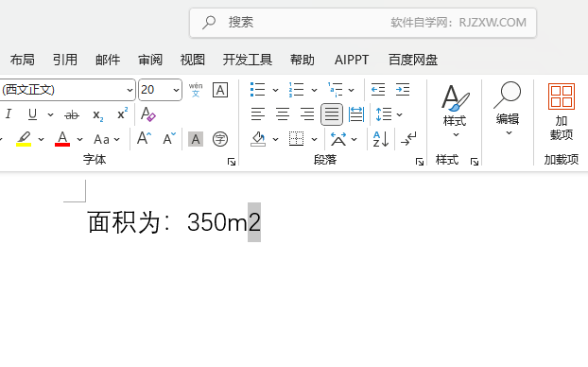Click the highlighted 2 in document text
Screen dimensions: 588x367
254,222
